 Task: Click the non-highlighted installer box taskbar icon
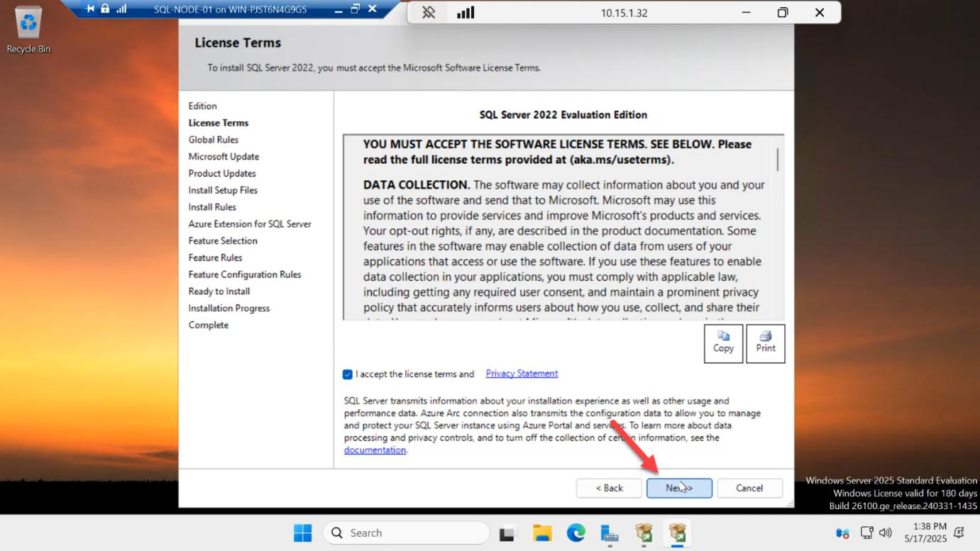point(644,533)
